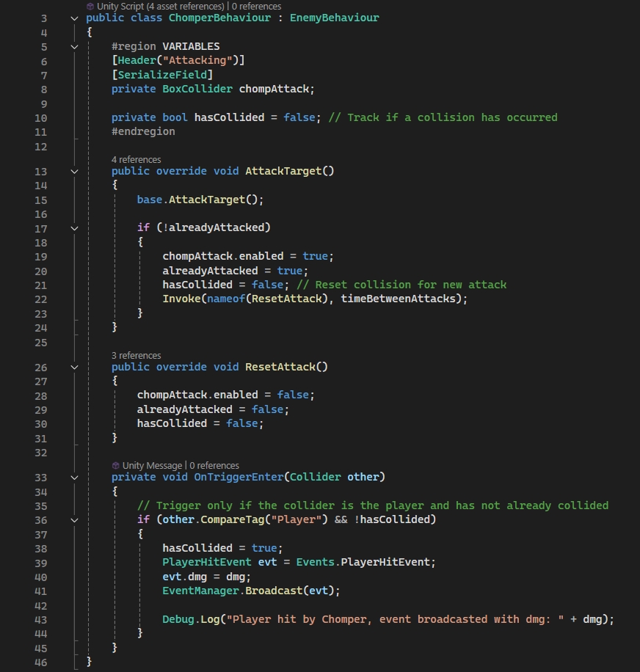Collapse the VARIABLES region at line 5
This screenshot has height=672, width=640.
[x=74, y=47]
